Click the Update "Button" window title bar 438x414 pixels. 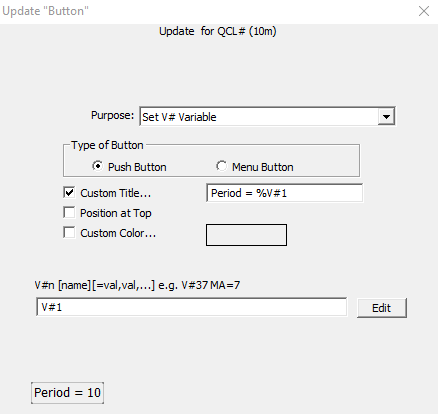click(x=207, y=11)
